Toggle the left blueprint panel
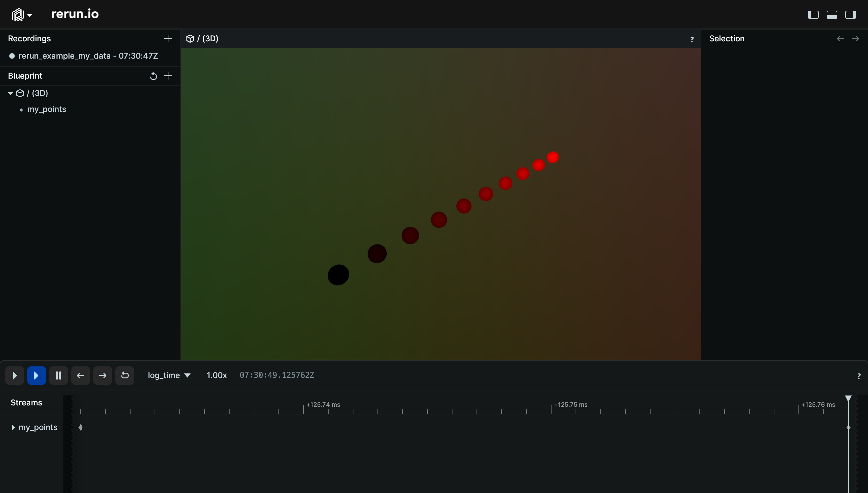Image resolution: width=868 pixels, height=493 pixels. point(813,15)
